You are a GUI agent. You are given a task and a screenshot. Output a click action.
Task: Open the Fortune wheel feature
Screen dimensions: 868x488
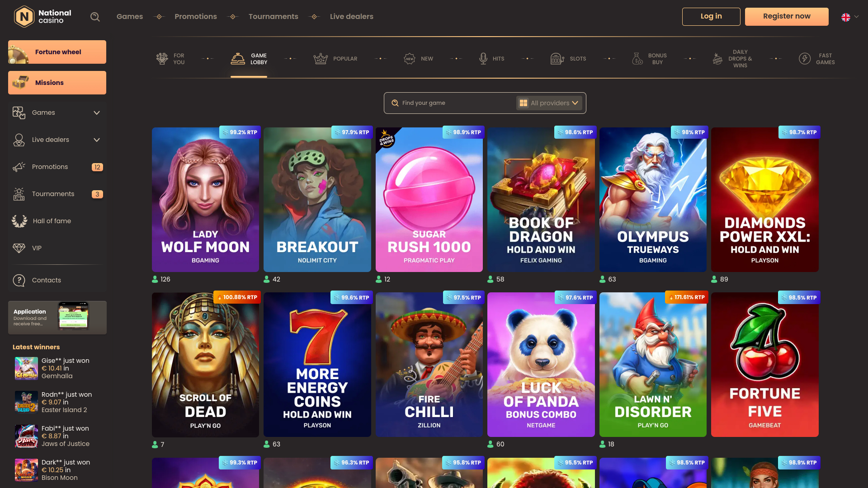pos(57,52)
